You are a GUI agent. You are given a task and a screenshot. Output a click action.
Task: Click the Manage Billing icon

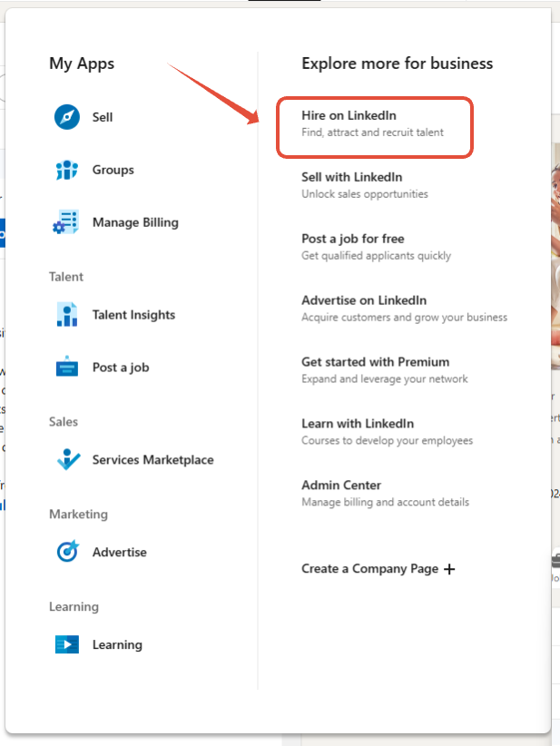(66, 222)
